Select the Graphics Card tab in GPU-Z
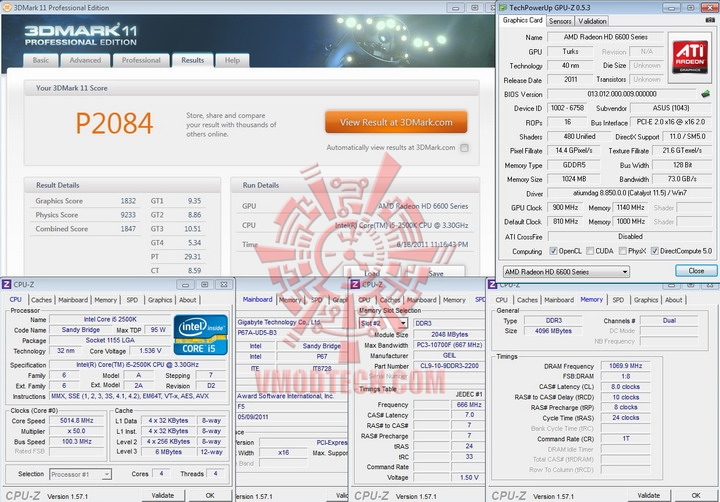This screenshot has height=502, width=720. coord(523,20)
